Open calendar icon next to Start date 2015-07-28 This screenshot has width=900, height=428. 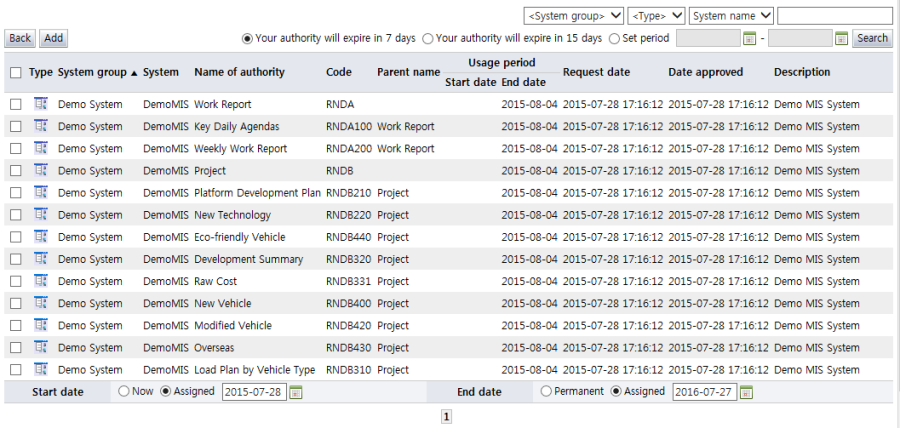pos(295,392)
